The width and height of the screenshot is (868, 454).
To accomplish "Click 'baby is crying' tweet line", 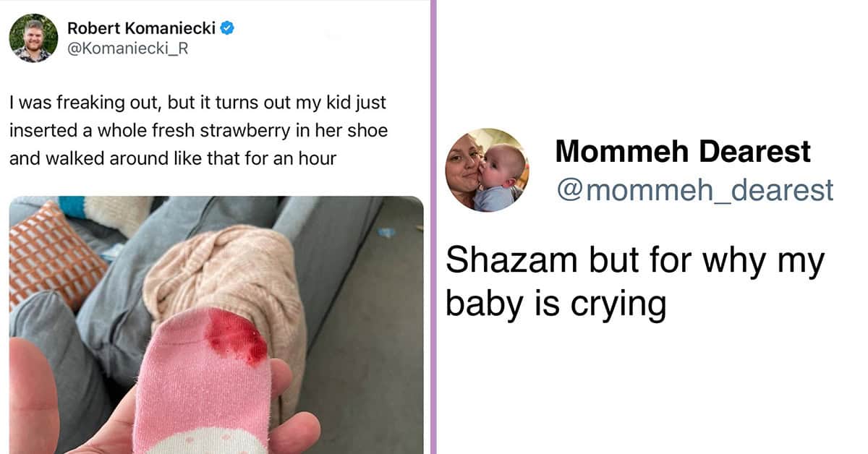I will coord(555,304).
